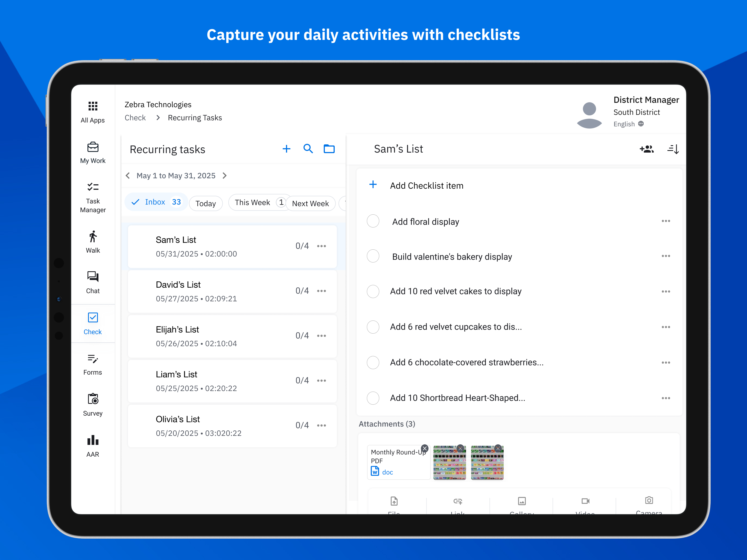Go to previous month date range

[x=128, y=176]
